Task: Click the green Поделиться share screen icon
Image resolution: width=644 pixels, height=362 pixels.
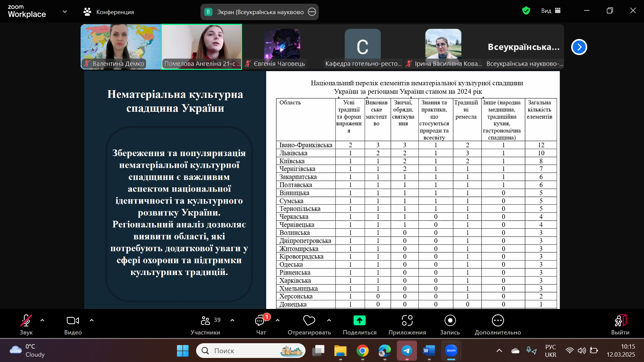Action: pos(359,321)
